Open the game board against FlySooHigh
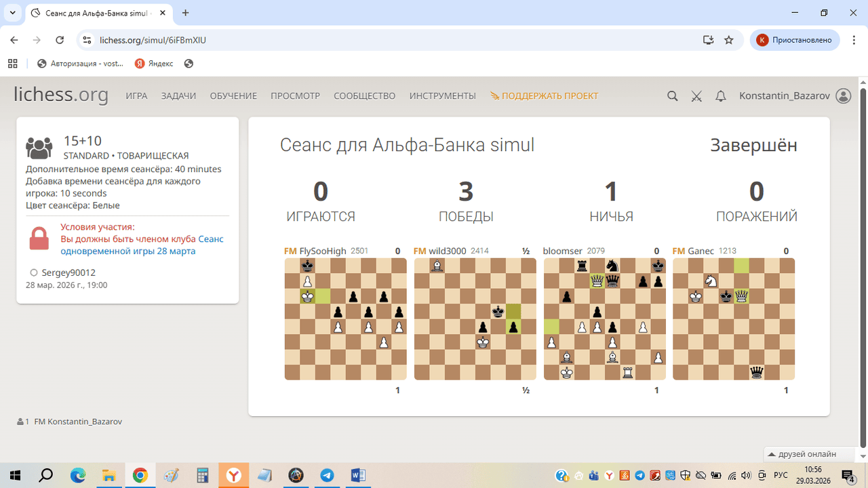The height and width of the screenshot is (488, 868). pyautogui.click(x=345, y=319)
